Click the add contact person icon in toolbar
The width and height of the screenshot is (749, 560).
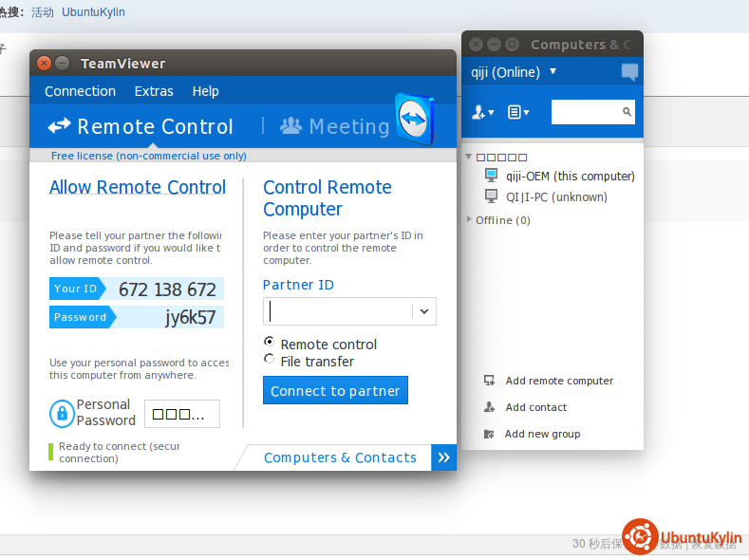(482, 112)
